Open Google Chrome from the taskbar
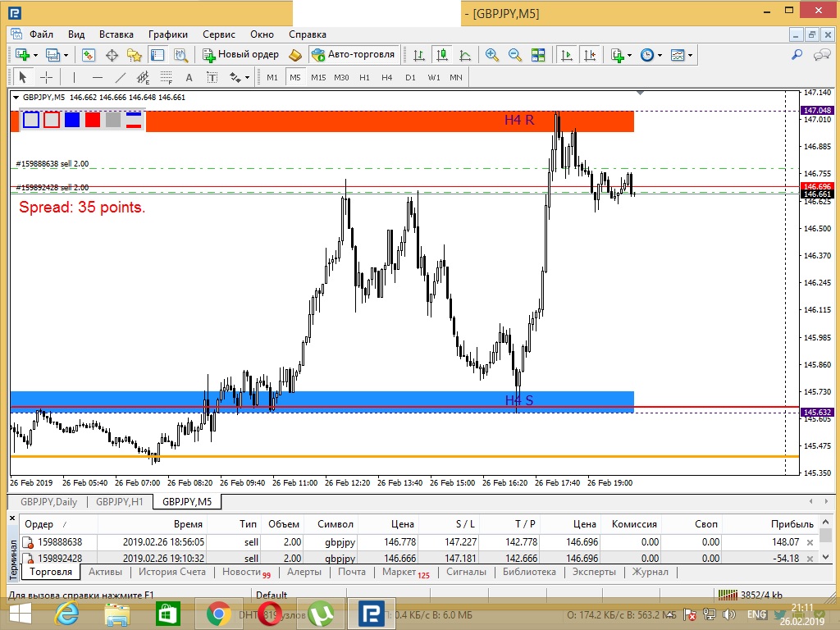This screenshot has height=630, width=840. point(218,614)
